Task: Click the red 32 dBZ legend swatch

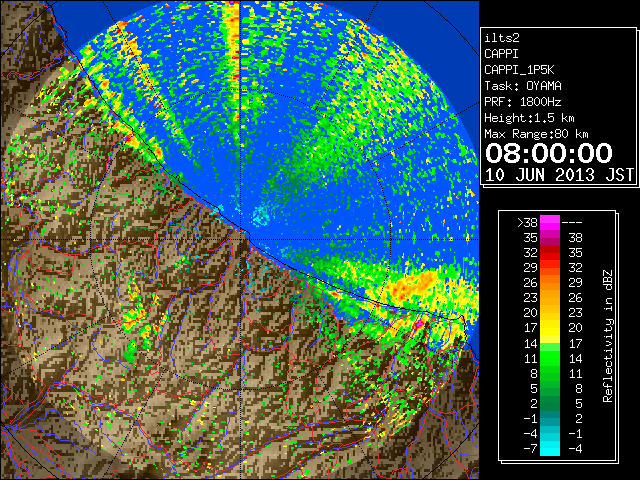Action: 550,253
